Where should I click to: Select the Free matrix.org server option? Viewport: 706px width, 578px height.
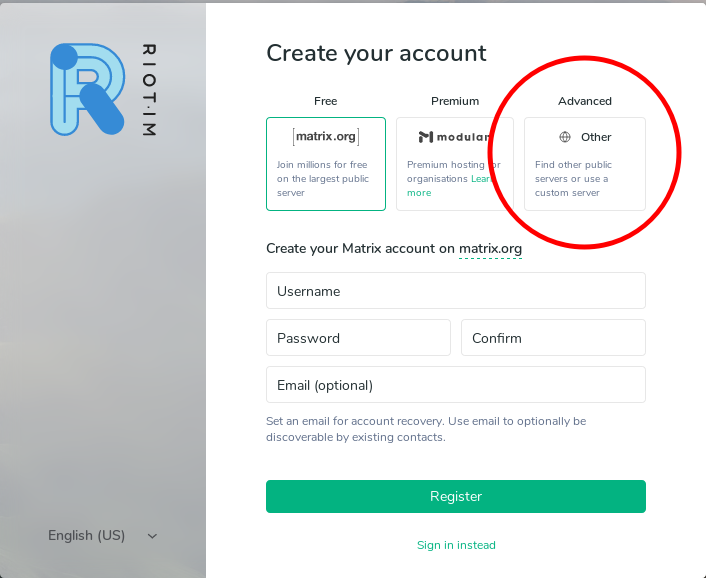click(326, 164)
